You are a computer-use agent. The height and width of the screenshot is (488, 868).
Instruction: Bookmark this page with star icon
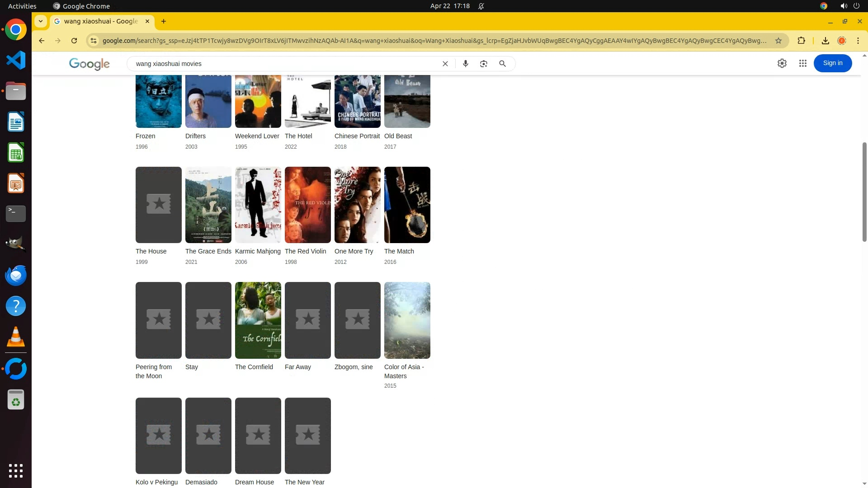click(778, 41)
